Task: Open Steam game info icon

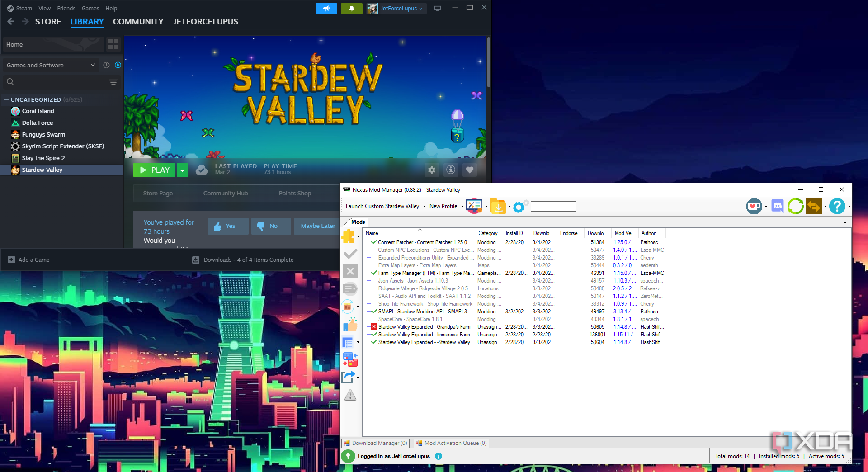Action: coord(451,170)
